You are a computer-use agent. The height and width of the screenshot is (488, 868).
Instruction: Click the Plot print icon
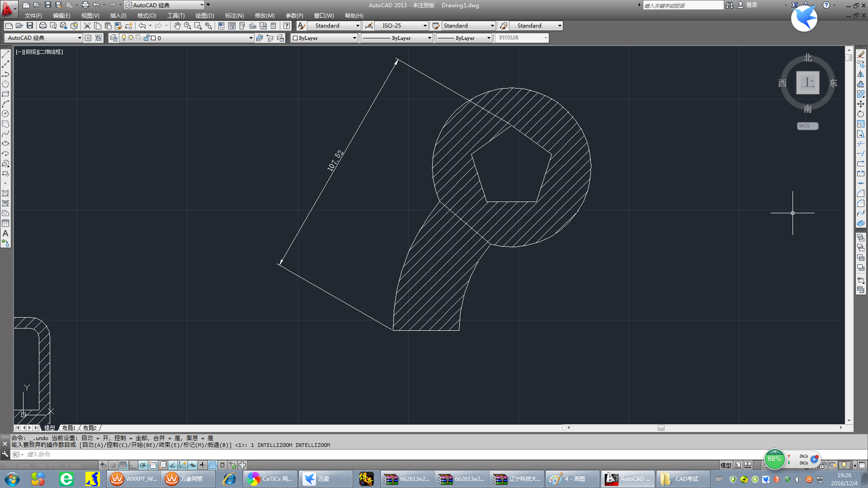43,26
